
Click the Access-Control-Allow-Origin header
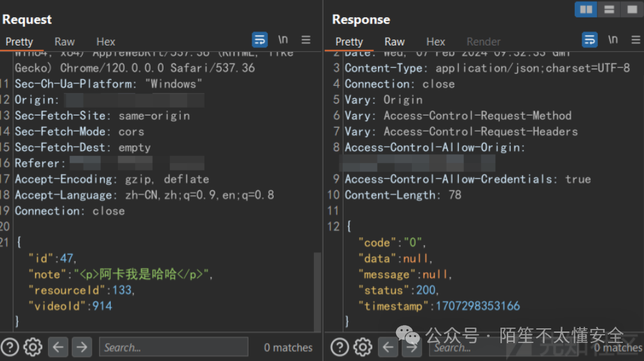pos(435,147)
